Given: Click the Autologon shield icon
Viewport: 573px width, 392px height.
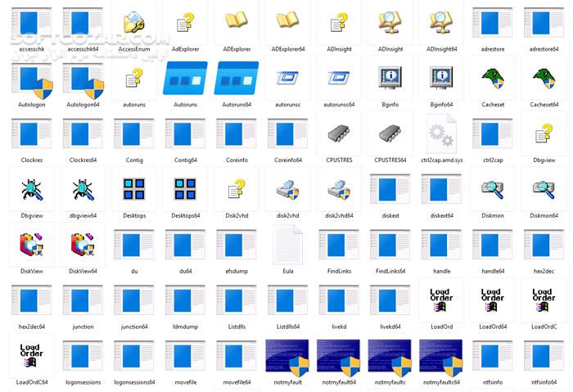Looking at the screenshot, I should (x=32, y=81).
